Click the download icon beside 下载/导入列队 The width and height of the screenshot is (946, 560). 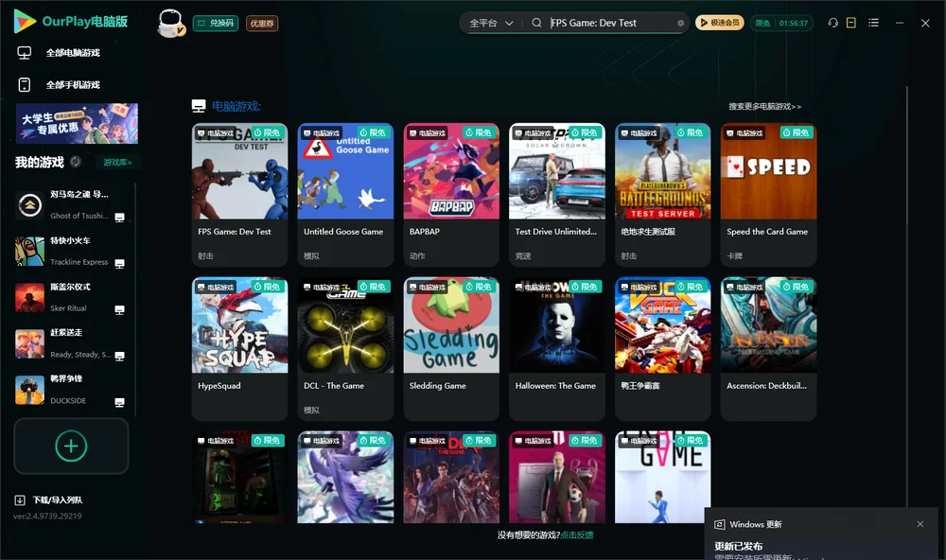20,500
